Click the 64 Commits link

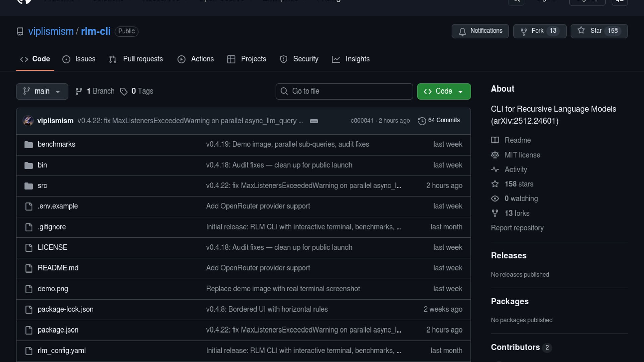(x=443, y=120)
